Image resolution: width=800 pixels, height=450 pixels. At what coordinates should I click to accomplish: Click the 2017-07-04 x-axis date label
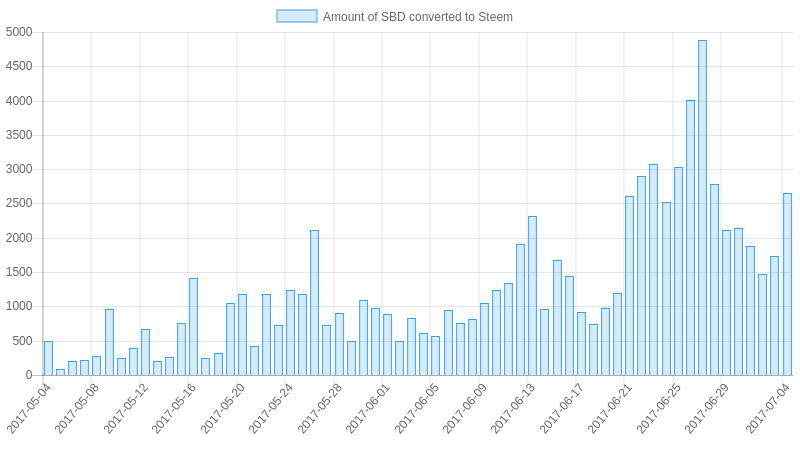[768, 409]
